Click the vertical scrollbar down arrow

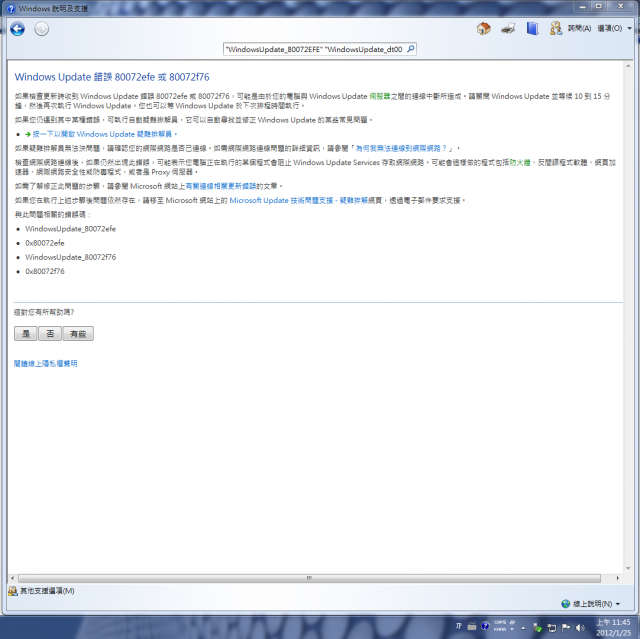point(628,568)
